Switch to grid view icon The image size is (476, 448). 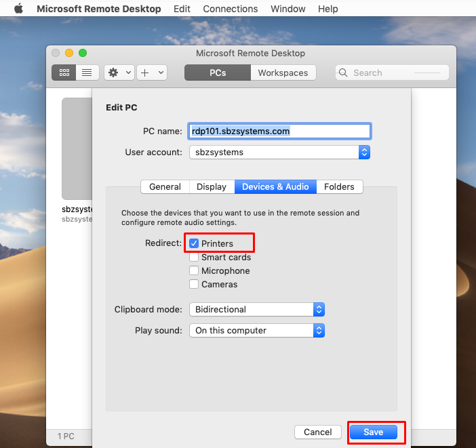pyautogui.click(x=64, y=73)
